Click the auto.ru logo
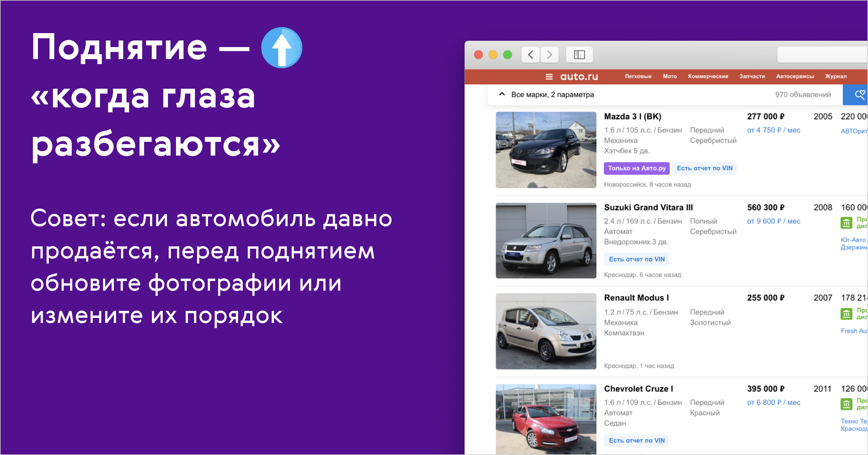The height and width of the screenshot is (455, 868). click(579, 77)
